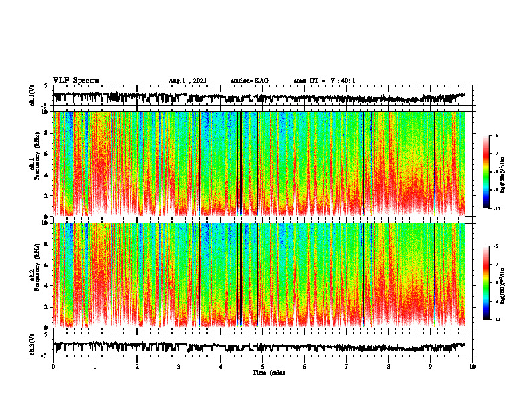
Task: Click the "-8" tick on ch.2 color bar
Action: point(496,283)
